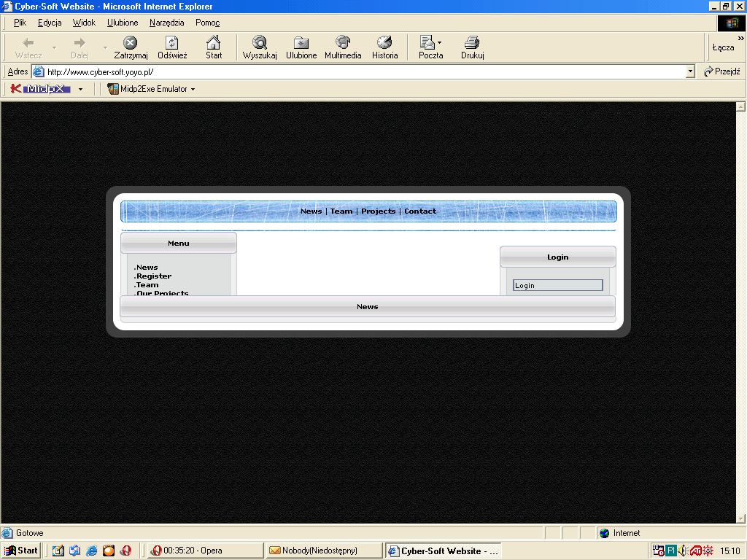
Task: Click the Drukuj (Print) toolbar icon
Action: coord(472,43)
